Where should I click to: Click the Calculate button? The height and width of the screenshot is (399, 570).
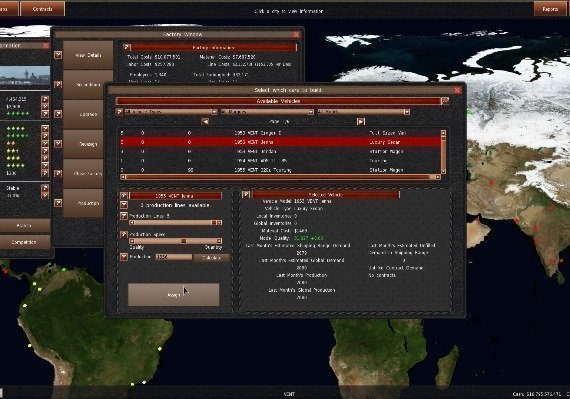(212, 257)
